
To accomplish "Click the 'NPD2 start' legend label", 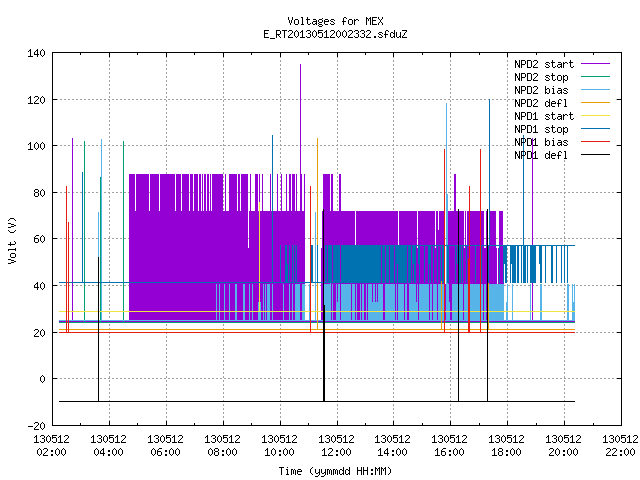I will (544, 64).
